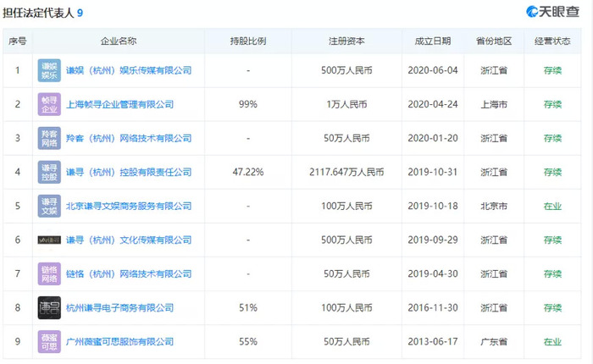This screenshot has width=593, height=364.
Task: Click the 谦娱娱乐 company logo icon
Action: (x=49, y=70)
